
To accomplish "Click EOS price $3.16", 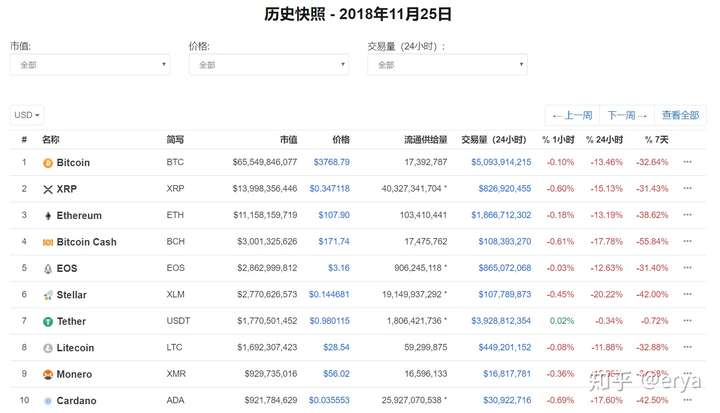I will (338, 267).
